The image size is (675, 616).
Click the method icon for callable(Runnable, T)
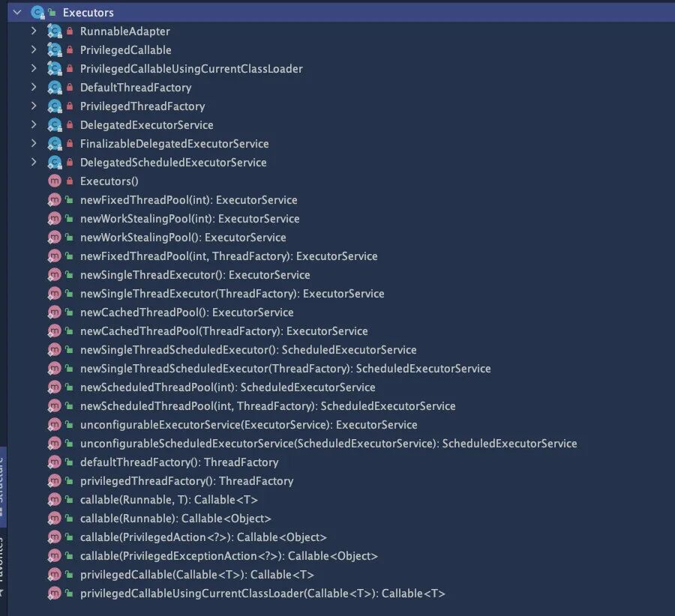click(54, 500)
